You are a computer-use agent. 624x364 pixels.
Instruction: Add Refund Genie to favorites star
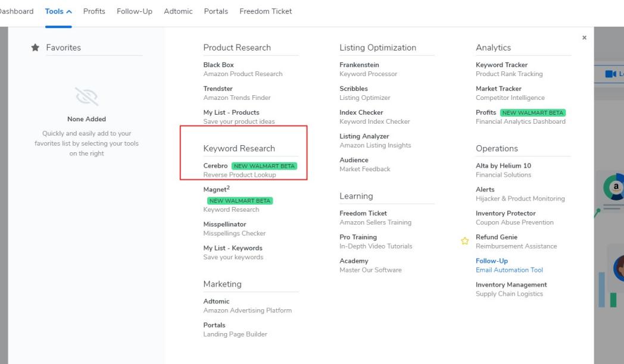tap(465, 241)
